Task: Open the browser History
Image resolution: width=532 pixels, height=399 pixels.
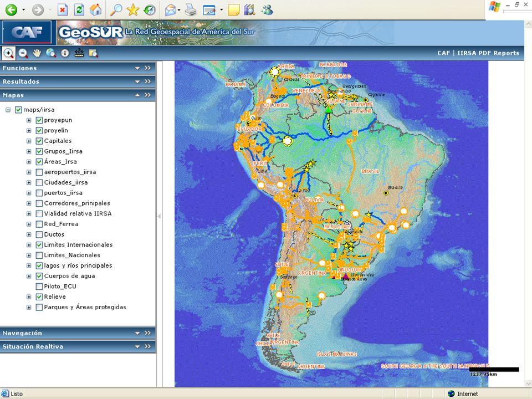Action: 150,10
